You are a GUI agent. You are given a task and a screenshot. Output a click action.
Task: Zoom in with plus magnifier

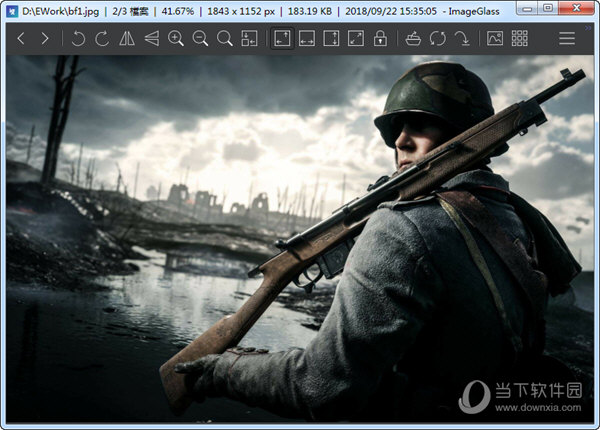176,38
